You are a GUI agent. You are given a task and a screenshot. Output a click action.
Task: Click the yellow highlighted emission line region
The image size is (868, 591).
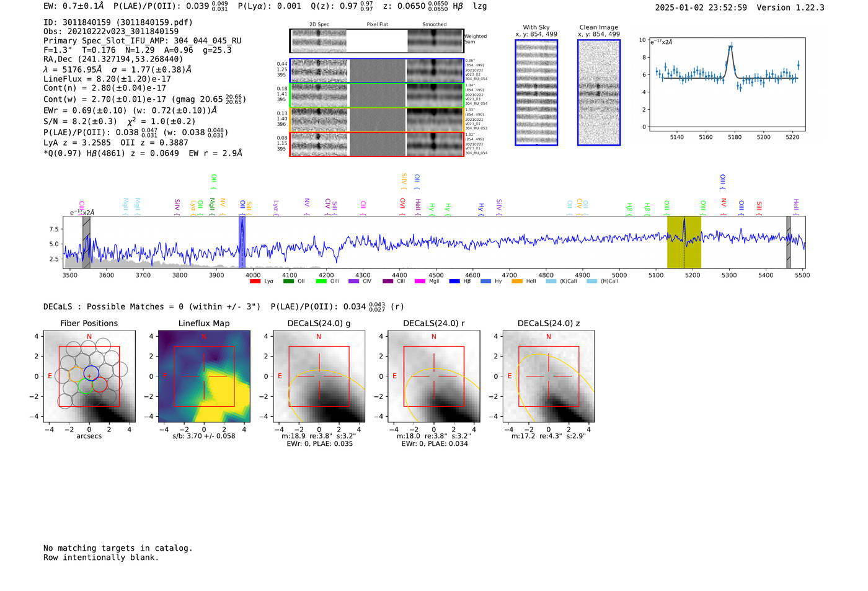(684, 242)
